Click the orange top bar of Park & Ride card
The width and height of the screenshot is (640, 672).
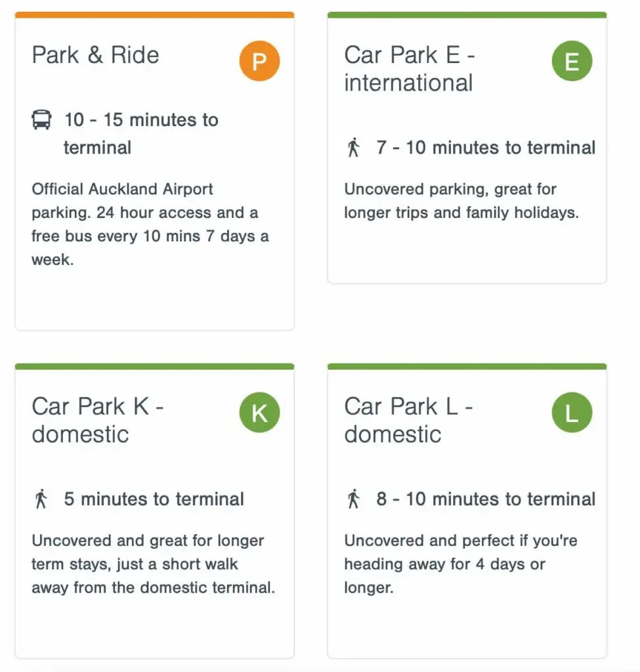pos(154,15)
